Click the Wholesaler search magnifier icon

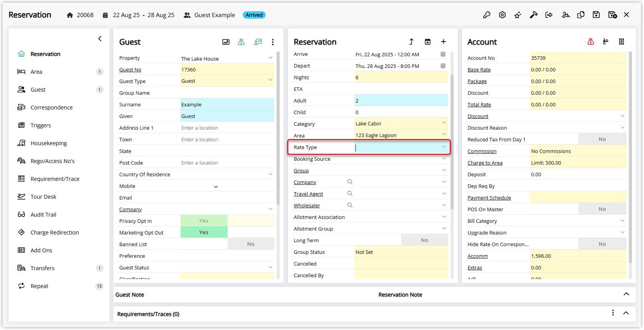tap(350, 205)
